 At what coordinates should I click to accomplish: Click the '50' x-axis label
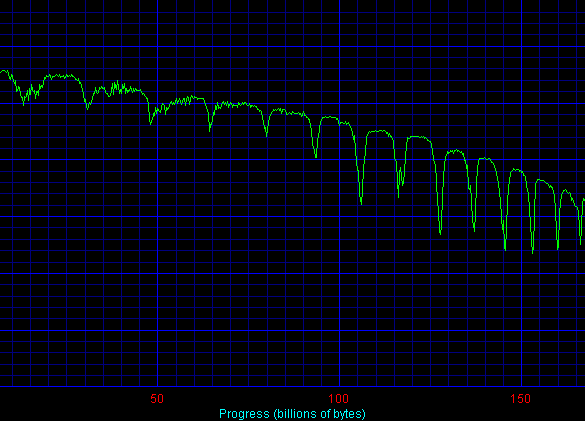click(x=157, y=399)
